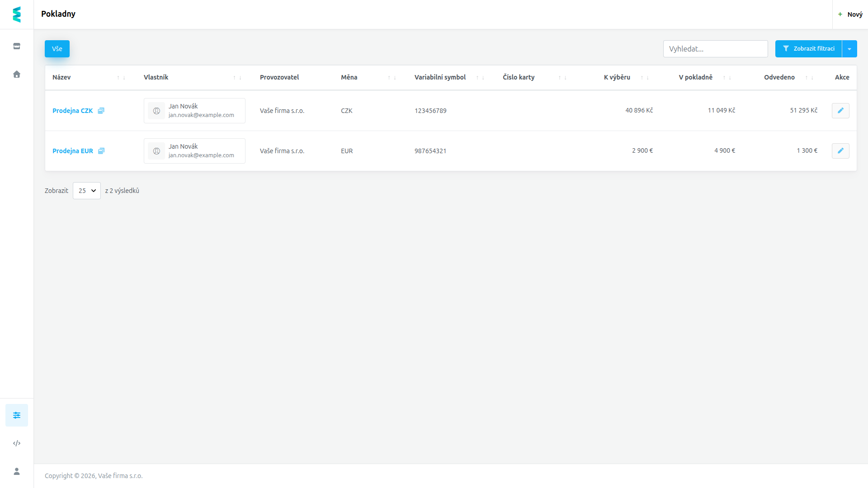The width and height of the screenshot is (868, 488).
Task: Click Zobrazit filtraci button
Action: [808, 49]
